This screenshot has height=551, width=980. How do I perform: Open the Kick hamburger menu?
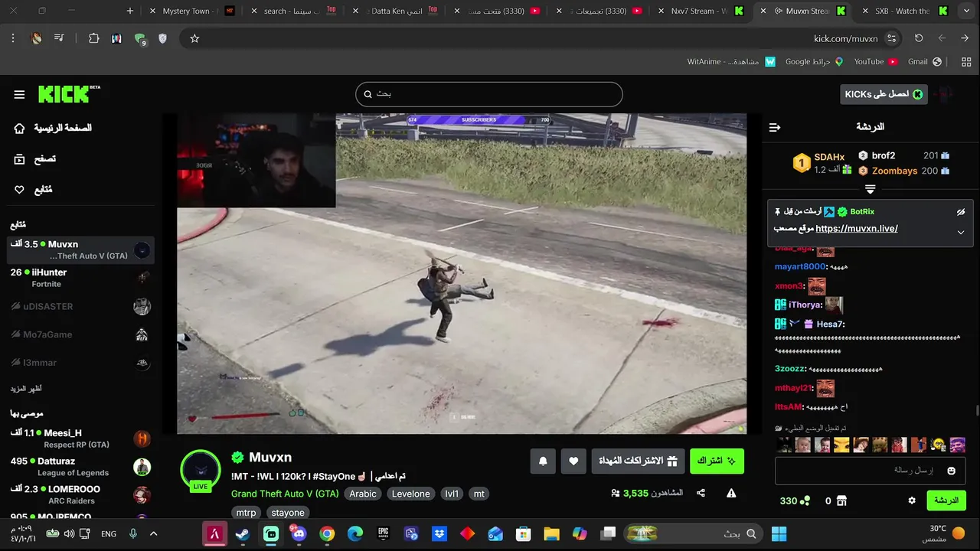[x=19, y=94]
